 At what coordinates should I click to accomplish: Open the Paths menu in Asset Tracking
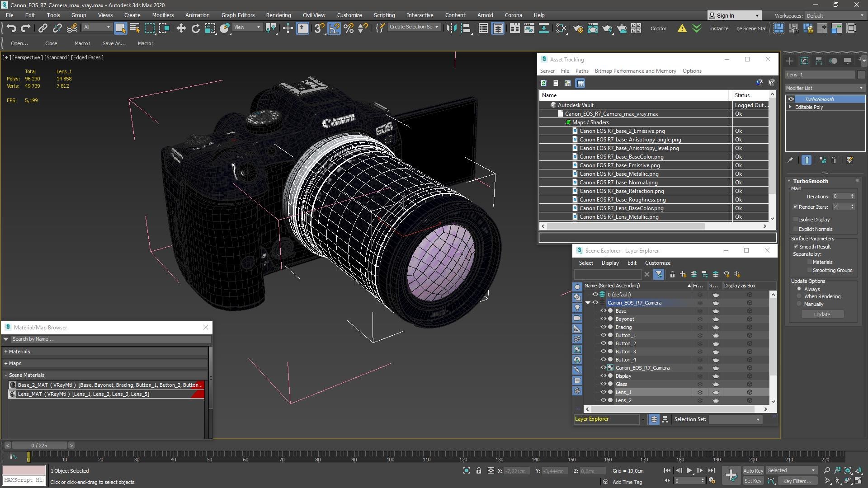point(582,71)
